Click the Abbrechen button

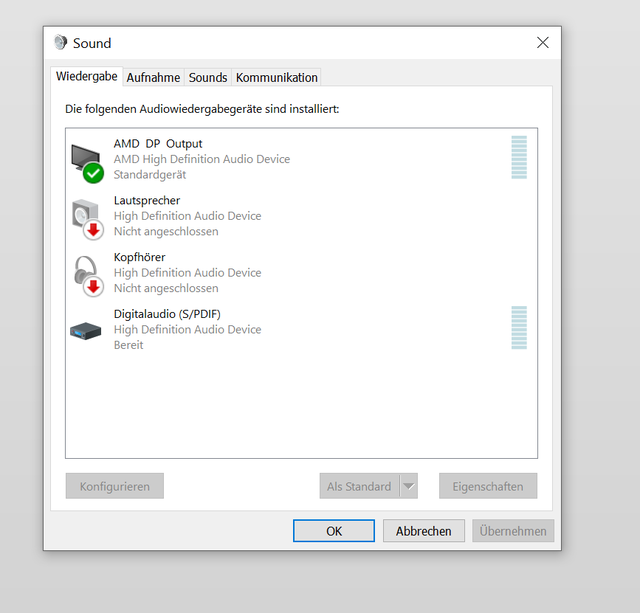click(x=423, y=531)
